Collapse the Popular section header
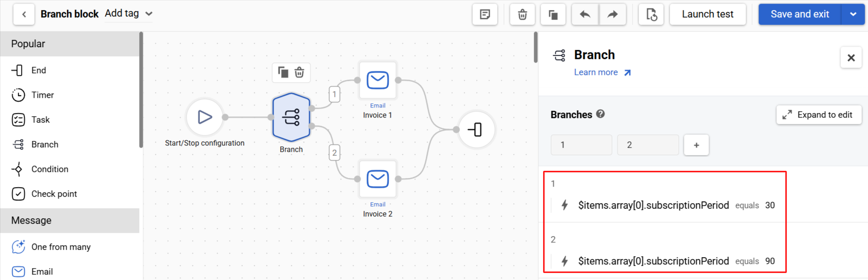Screen dimensions: 868x280 click(x=70, y=44)
